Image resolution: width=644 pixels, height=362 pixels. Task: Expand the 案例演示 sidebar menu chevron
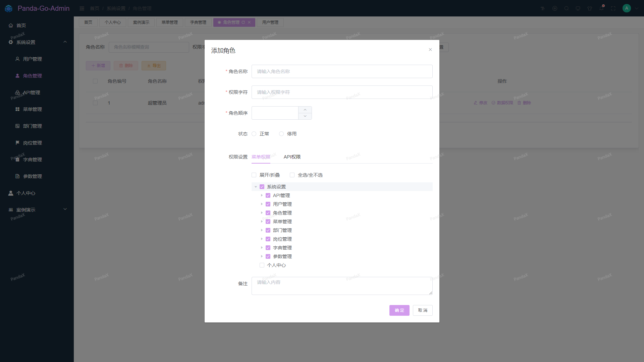tap(65, 209)
